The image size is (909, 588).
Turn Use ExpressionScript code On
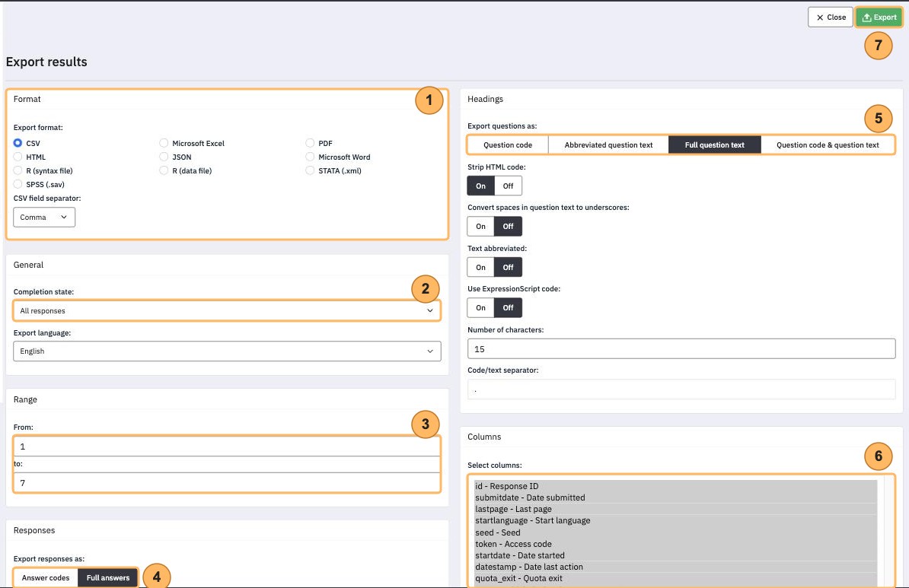click(x=480, y=307)
